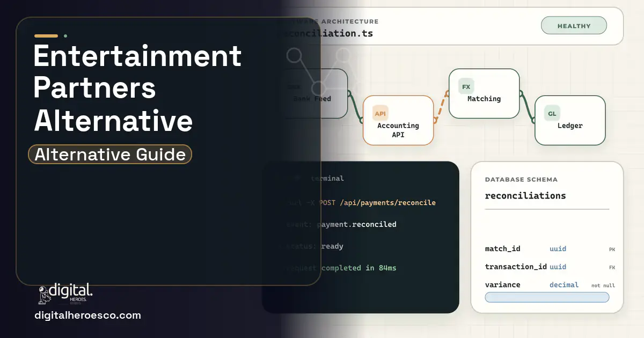Select the match_id column name

coord(502,249)
